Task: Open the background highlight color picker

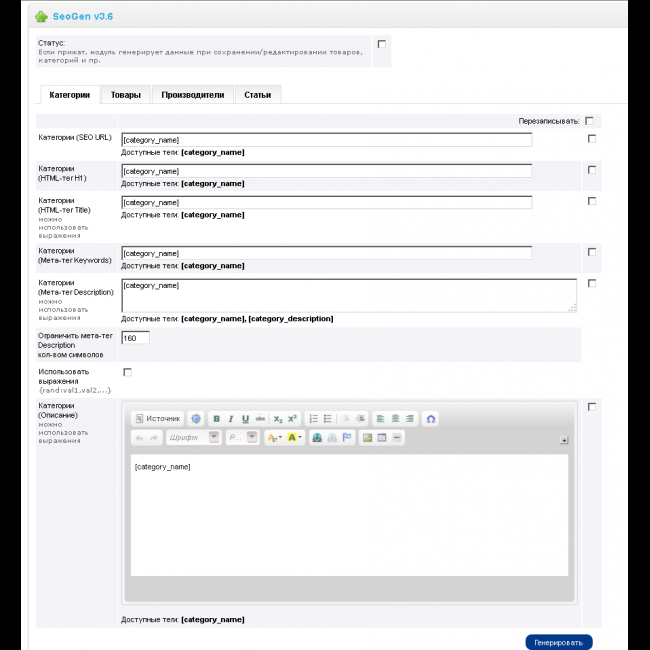Action: click(295, 438)
